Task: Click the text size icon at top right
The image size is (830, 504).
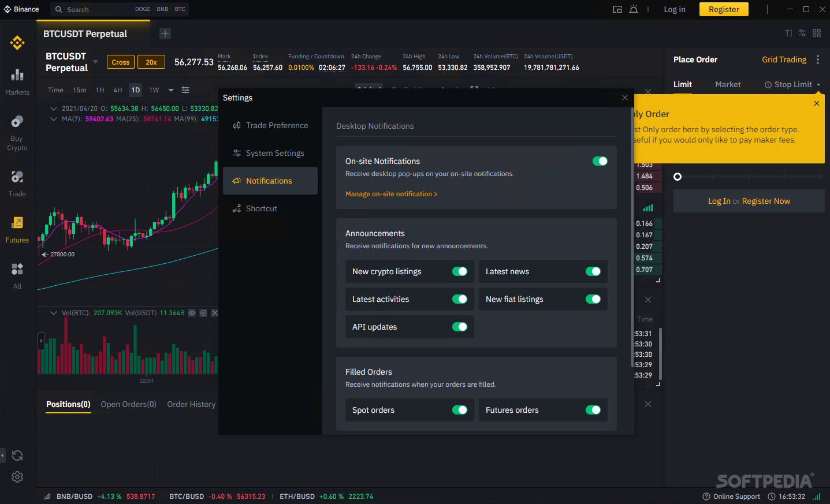Action: click(788, 33)
